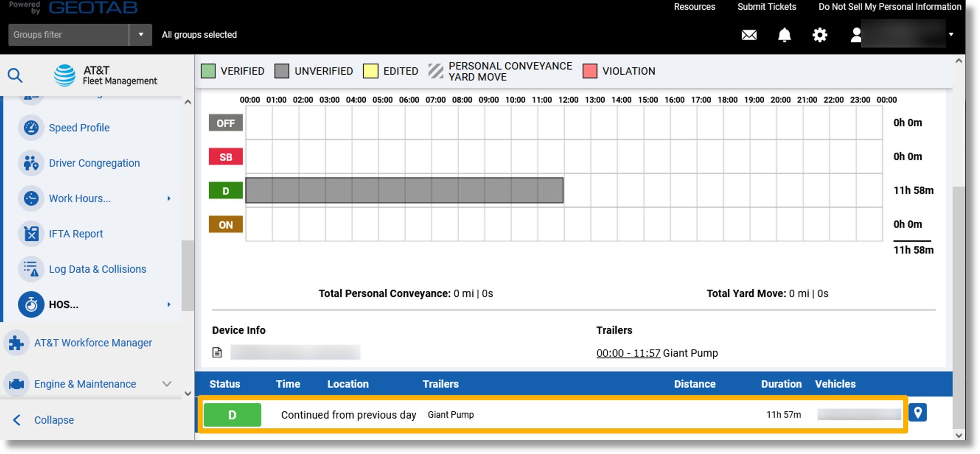Click the HOS stopwatch icon

pos(31,304)
